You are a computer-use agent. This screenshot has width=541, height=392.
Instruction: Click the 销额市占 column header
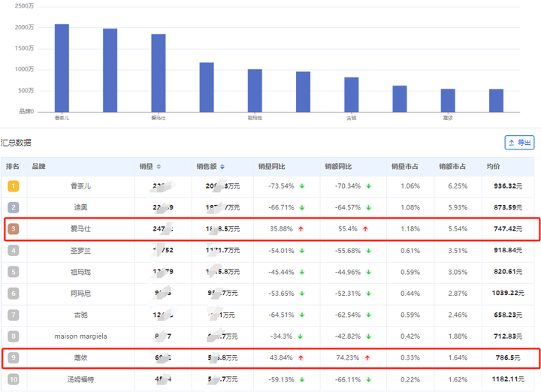[x=452, y=167]
